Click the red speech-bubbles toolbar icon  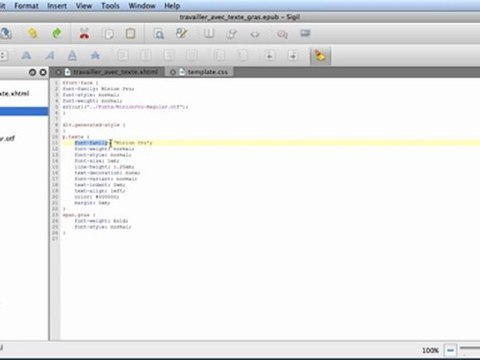pos(282,34)
